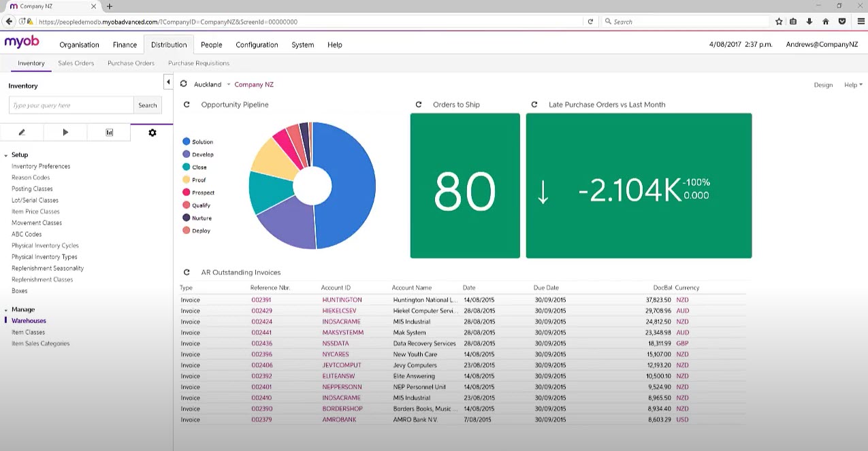Go back with browser back arrow
Viewport: 868px width, 451px height.
pyautogui.click(x=10, y=22)
